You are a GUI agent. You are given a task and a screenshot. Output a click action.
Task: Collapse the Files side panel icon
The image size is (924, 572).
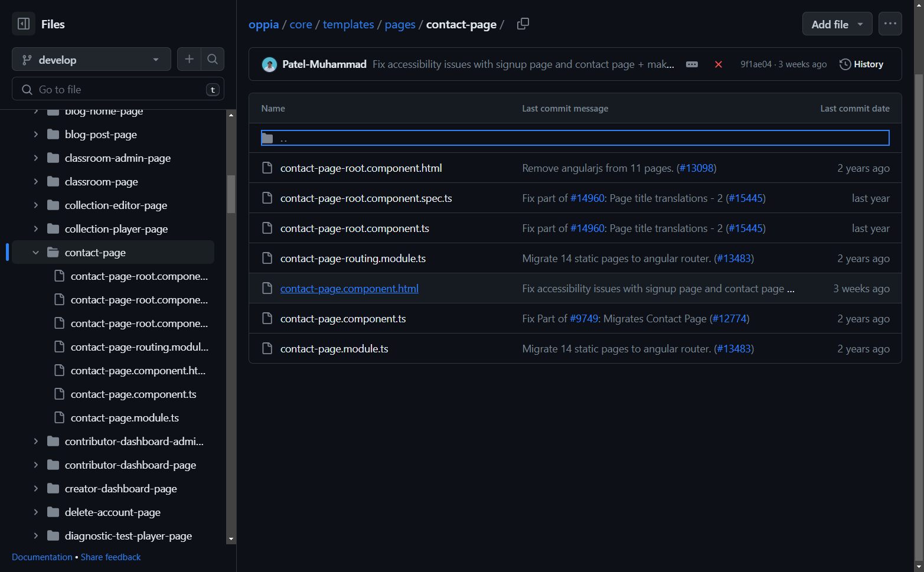coord(24,24)
